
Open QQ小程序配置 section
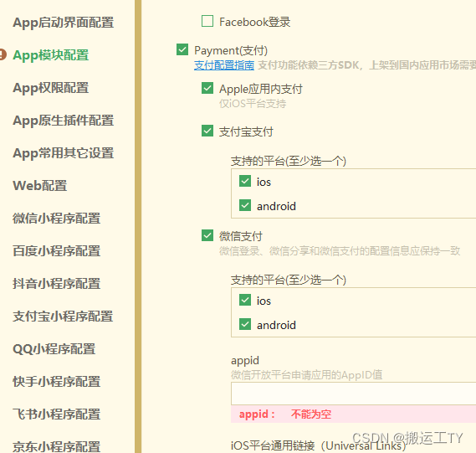54,349
